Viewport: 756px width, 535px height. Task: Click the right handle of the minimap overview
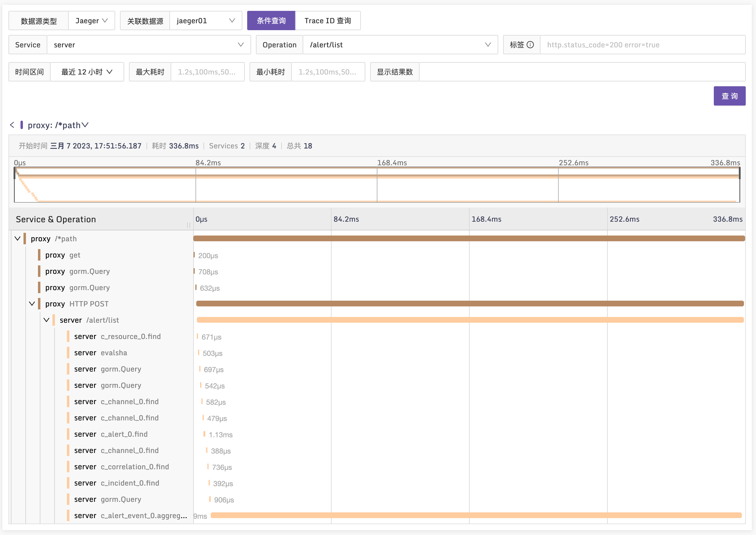point(739,173)
